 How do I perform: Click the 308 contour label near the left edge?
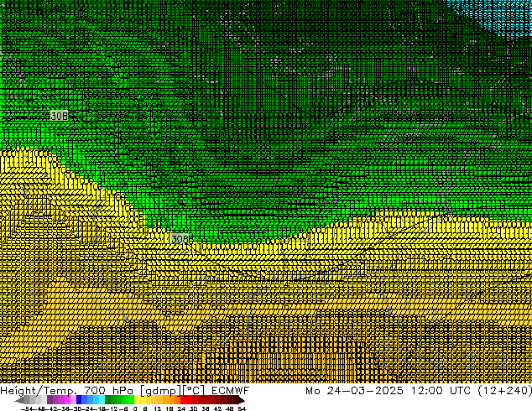pyautogui.click(x=59, y=116)
